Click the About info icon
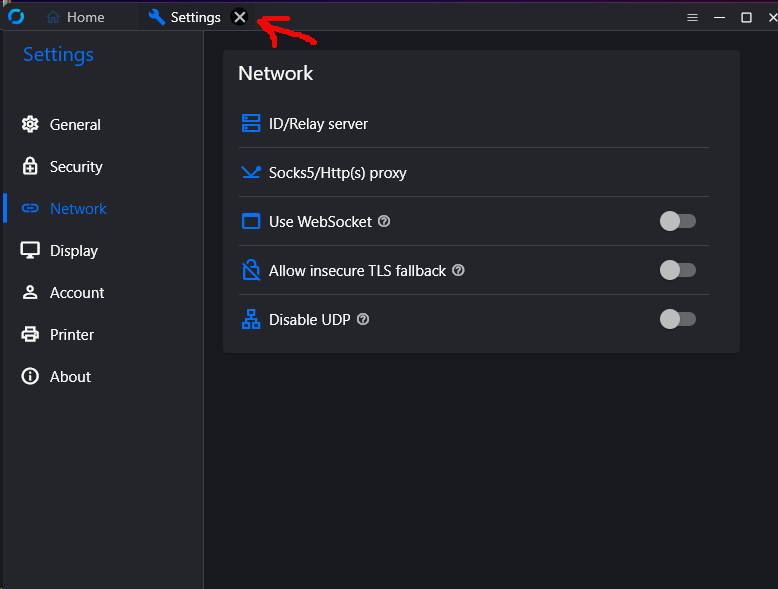Viewport: 778px width, 589px height. [30, 376]
